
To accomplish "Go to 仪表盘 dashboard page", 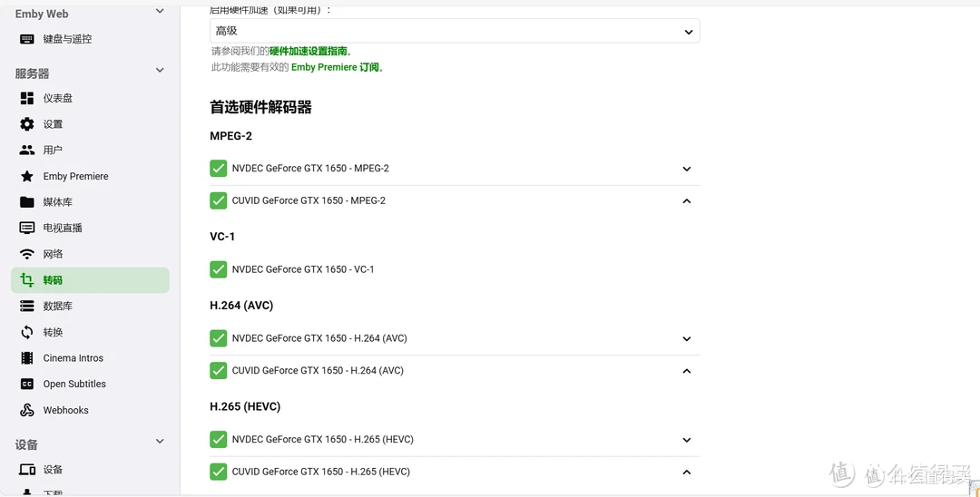I will (90, 98).
